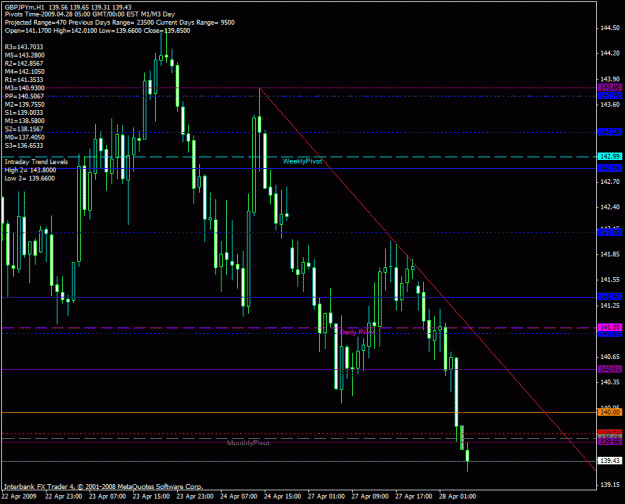Click the 141.85 price axis label
The image size is (625, 504).
[610, 254]
